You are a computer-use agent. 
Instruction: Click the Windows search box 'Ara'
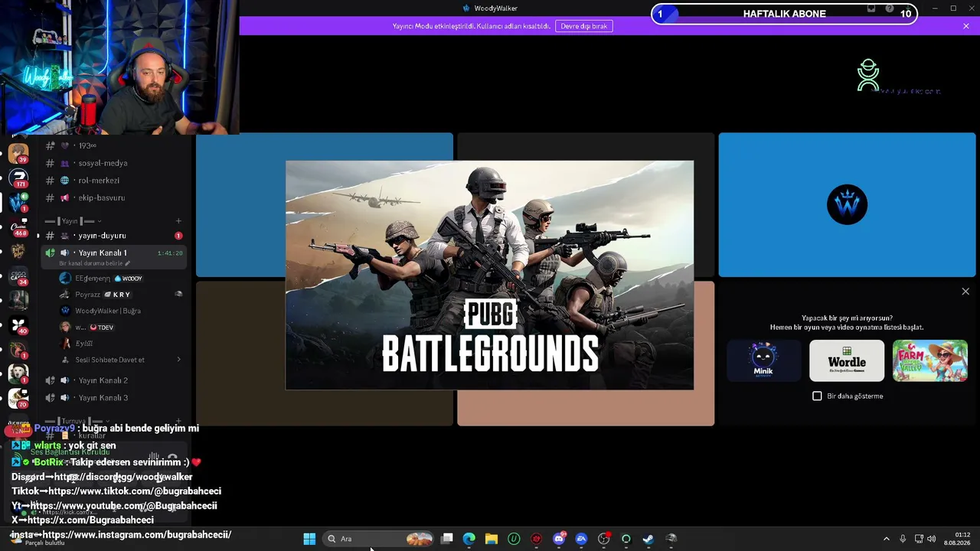pyautogui.click(x=378, y=539)
